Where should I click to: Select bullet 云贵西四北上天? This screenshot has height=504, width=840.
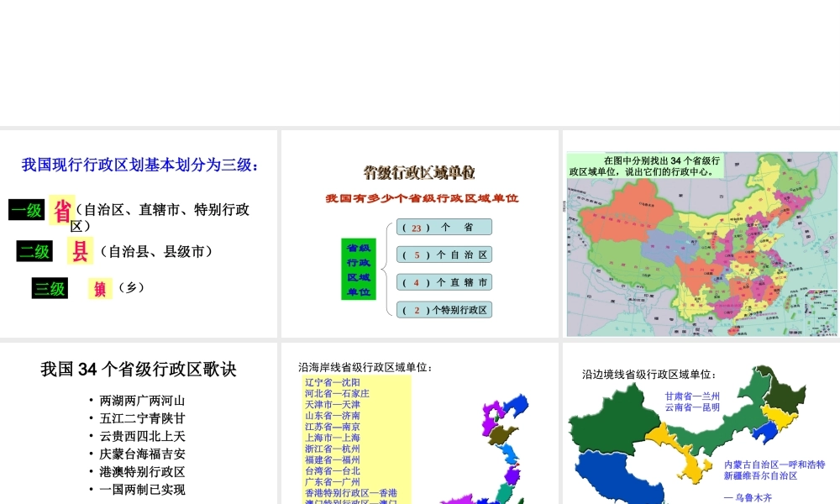(142, 436)
